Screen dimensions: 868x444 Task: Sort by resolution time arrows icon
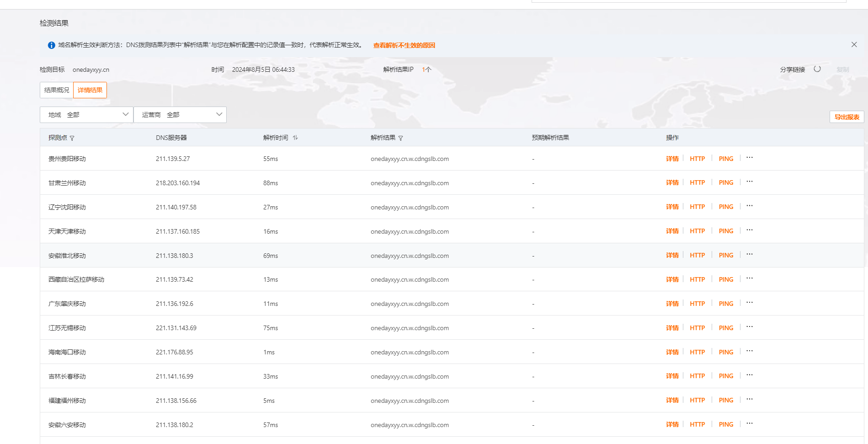[295, 138]
